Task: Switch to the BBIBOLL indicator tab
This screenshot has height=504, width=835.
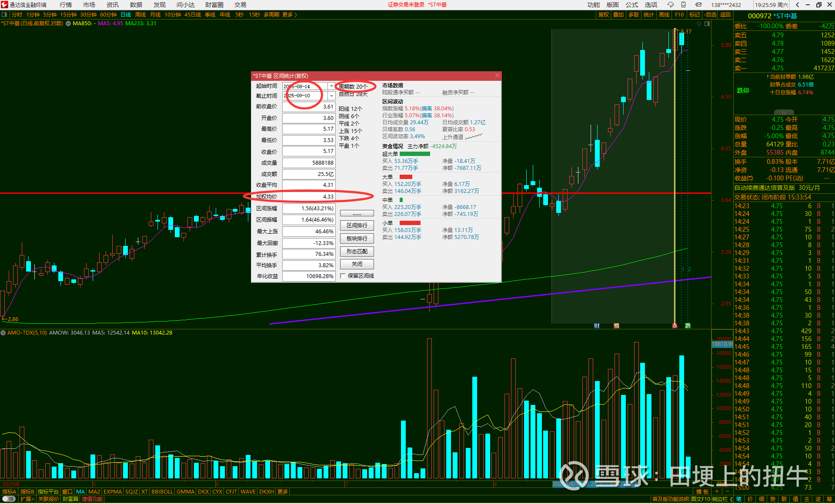Action: coord(162,492)
